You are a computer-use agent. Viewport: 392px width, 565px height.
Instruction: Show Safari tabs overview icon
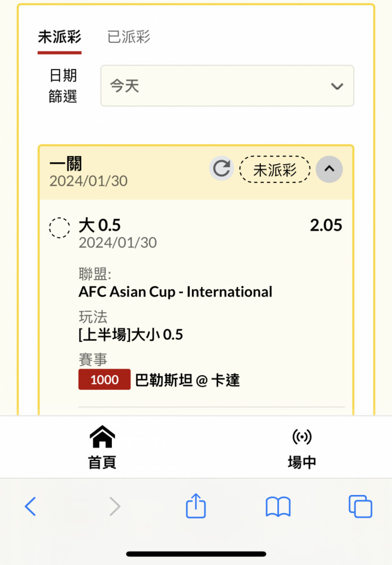click(x=360, y=506)
